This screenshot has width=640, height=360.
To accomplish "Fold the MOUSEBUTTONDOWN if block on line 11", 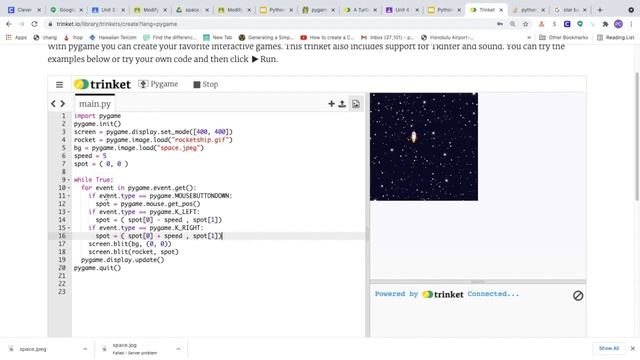I will click(x=69, y=196).
